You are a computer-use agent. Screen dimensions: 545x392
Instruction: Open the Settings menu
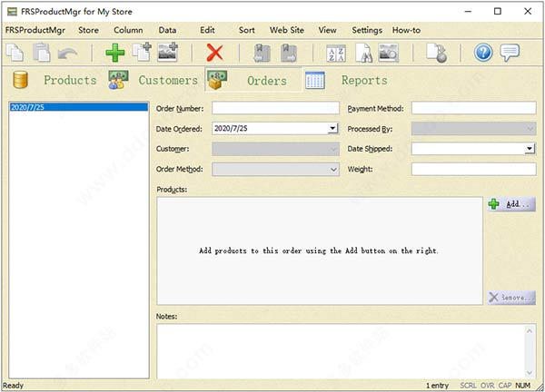[366, 30]
